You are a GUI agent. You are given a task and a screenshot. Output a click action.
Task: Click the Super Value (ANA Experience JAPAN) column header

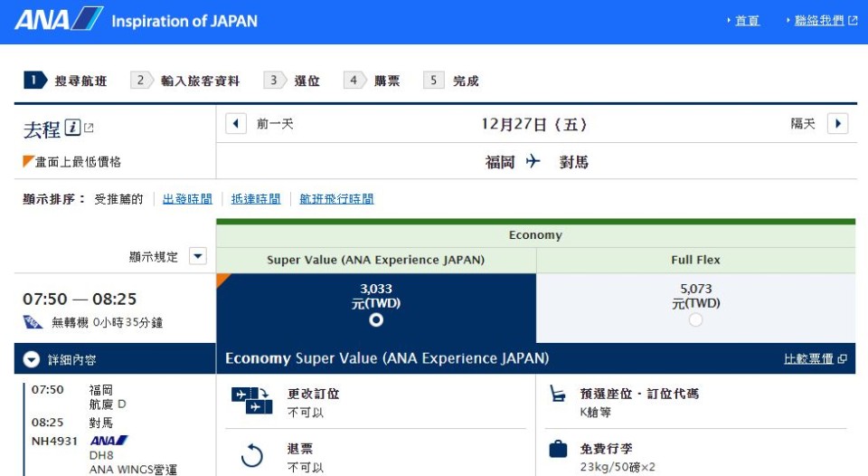(x=376, y=260)
